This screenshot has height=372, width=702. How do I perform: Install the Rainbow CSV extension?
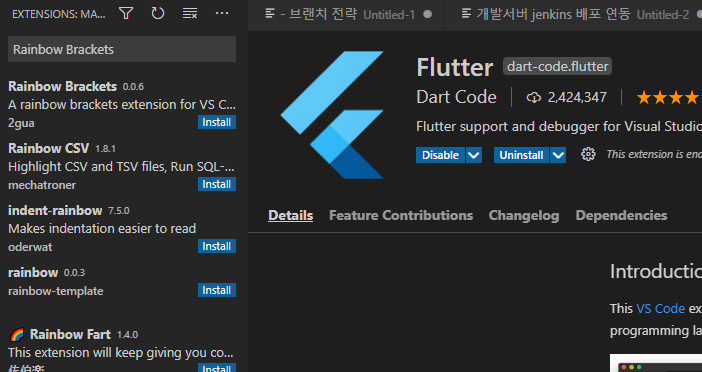coord(217,184)
